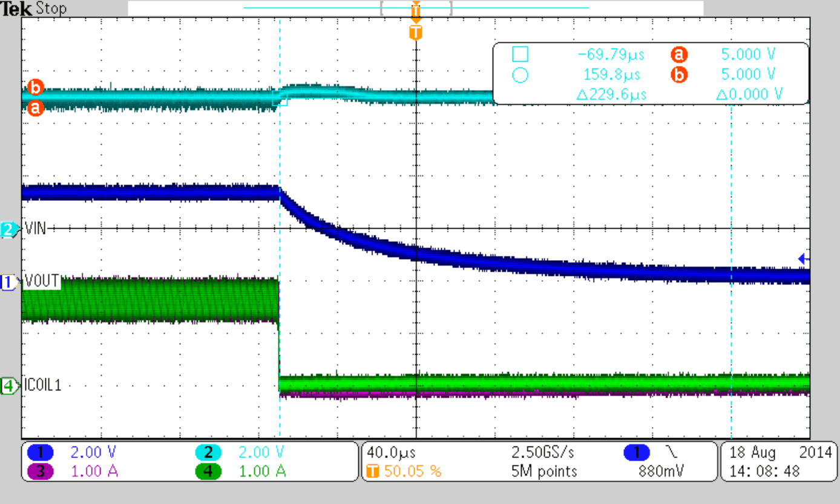Click the 1.00 A scale for channel 4

tap(263, 472)
